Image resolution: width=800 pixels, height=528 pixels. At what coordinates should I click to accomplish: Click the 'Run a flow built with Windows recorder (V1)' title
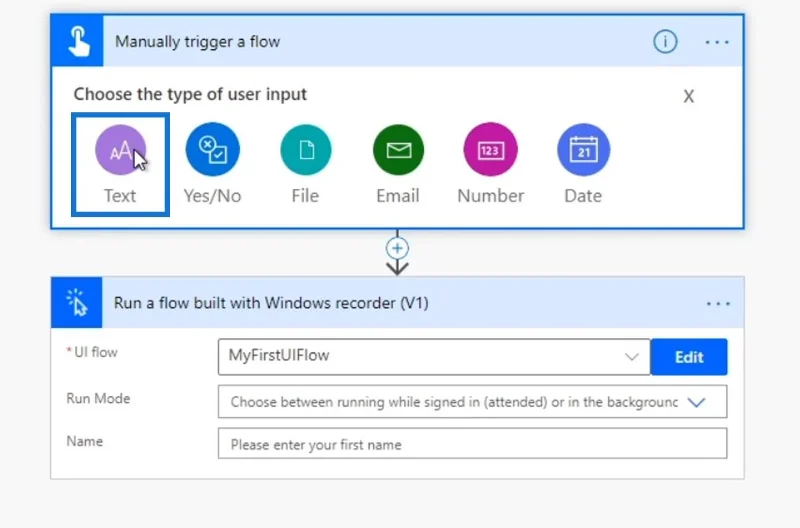pyautogui.click(x=271, y=303)
